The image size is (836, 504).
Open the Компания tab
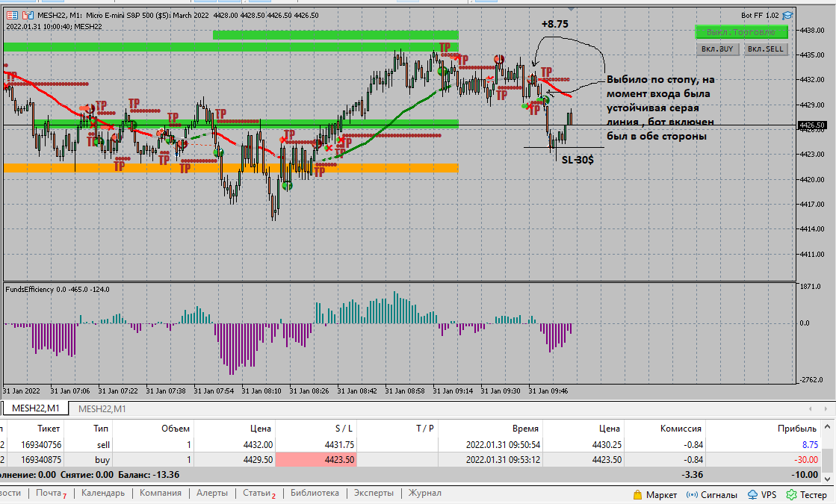point(161,494)
